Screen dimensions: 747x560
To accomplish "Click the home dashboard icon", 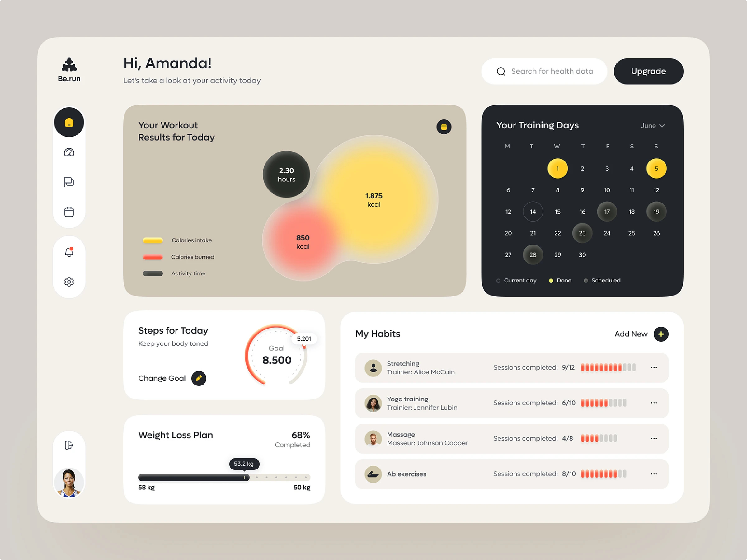I will click(70, 124).
